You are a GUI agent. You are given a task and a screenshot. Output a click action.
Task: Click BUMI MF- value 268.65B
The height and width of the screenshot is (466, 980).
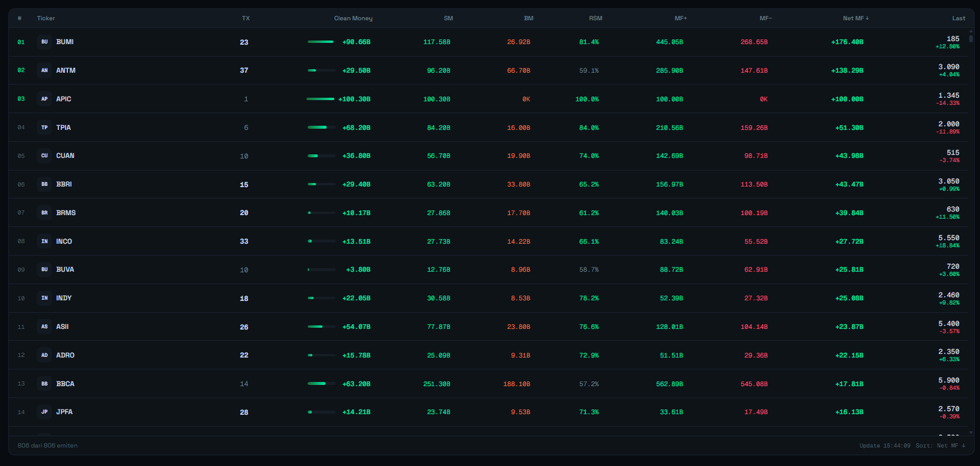tap(754, 42)
